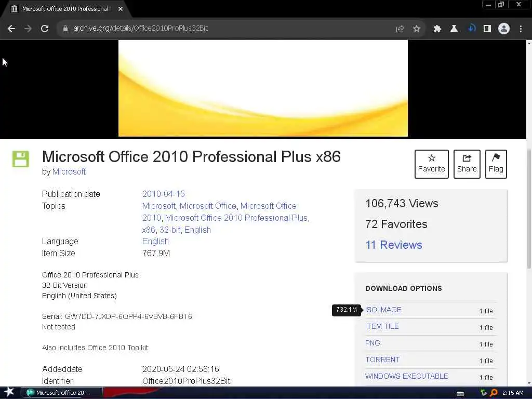Open Chrome Labs flask icon
The width and height of the screenshot is (532, 399).
[x=454, y=29]
